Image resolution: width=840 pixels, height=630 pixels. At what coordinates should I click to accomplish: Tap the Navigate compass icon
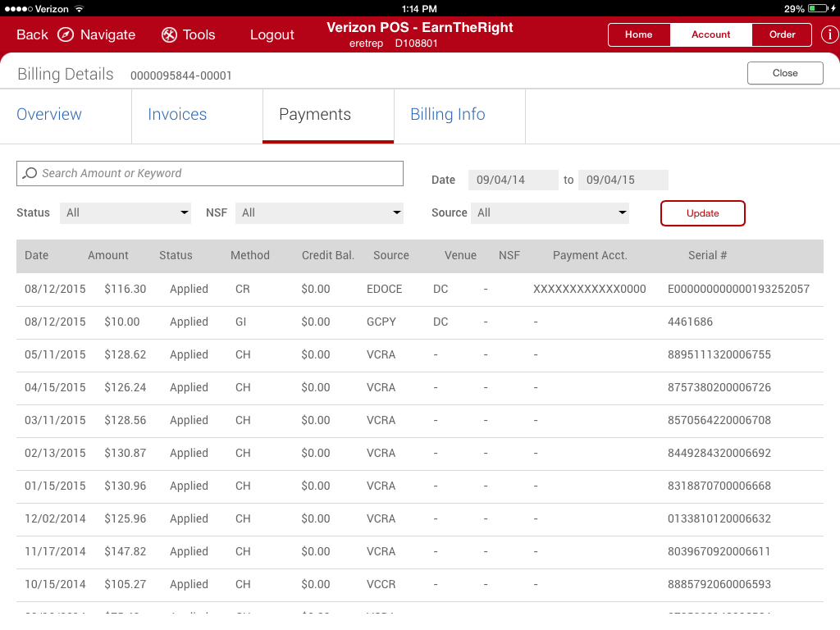[66, 34]
